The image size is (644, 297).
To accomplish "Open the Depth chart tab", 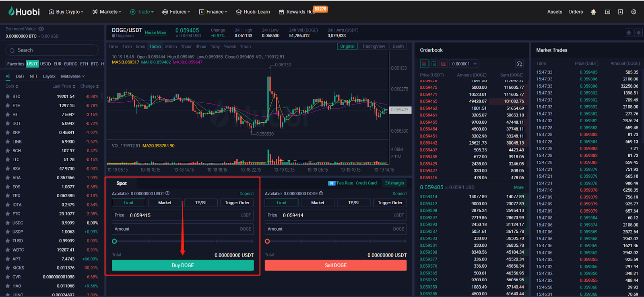I will click(x=398, y=46).
